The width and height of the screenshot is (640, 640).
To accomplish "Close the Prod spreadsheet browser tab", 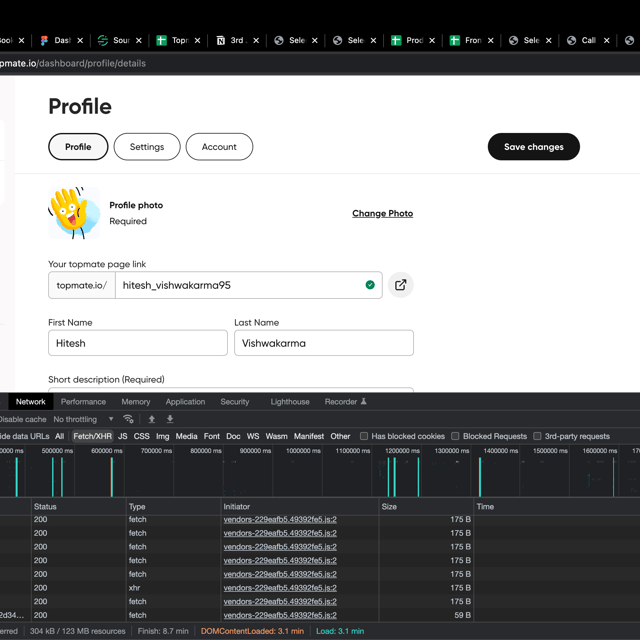I will pos(432,40).
